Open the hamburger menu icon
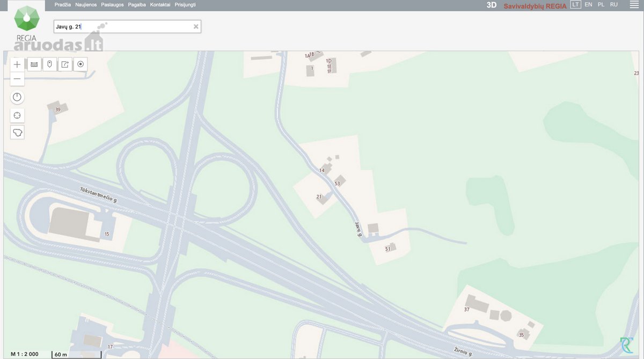644x359 pixels. [634, 4]
